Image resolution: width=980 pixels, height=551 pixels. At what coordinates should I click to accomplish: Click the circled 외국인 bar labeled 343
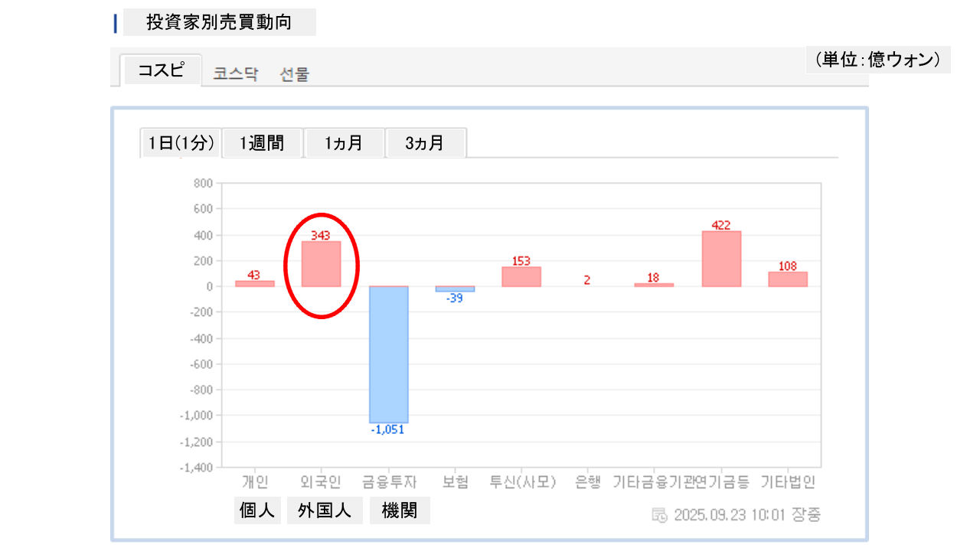coord(321,265)
